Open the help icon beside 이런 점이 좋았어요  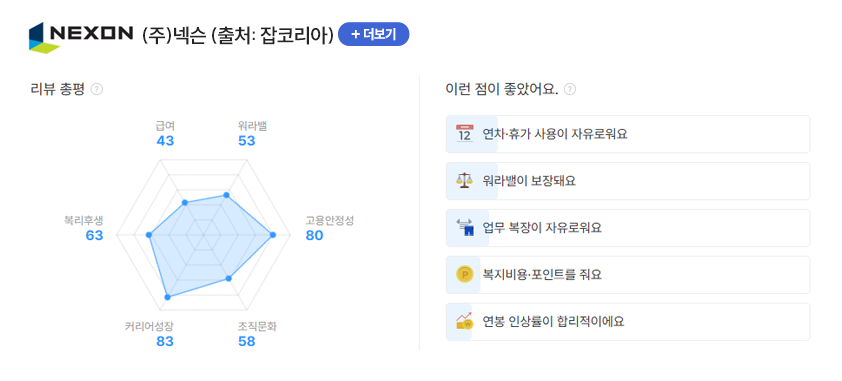[570, 89]
